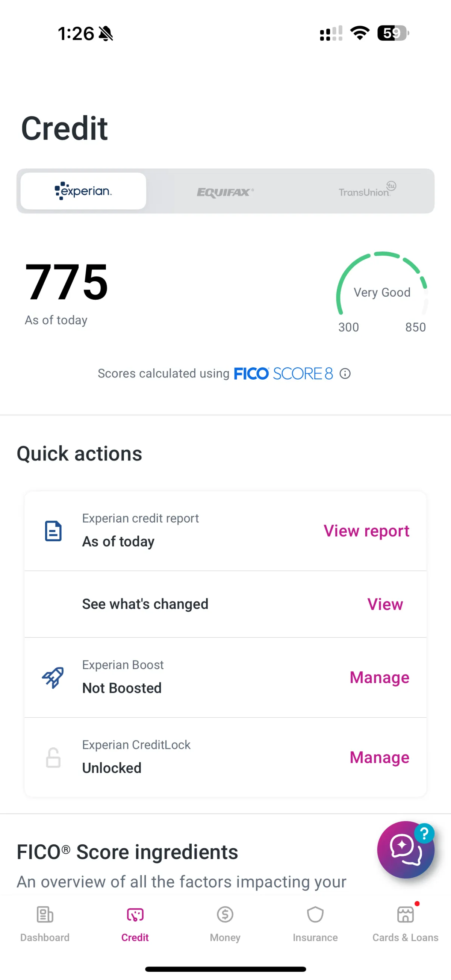Open the Money dollar icon tab
Image resolution: width=451 pixels, height=980 pixels.
tap(225, 915)
